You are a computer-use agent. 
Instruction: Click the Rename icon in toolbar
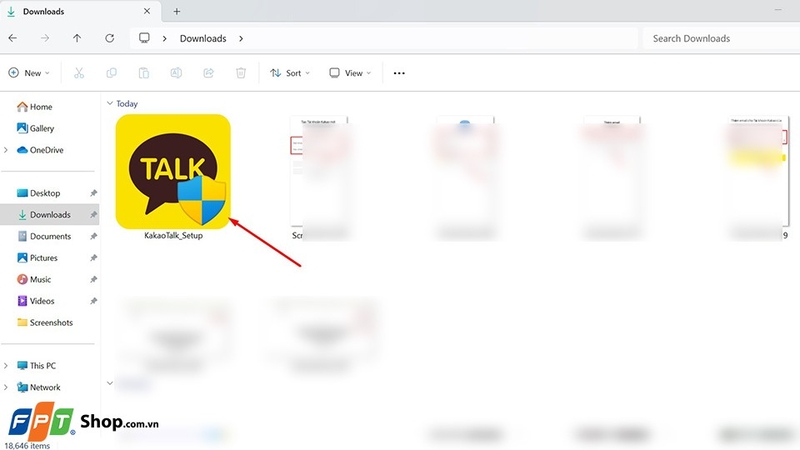(176, 73)
